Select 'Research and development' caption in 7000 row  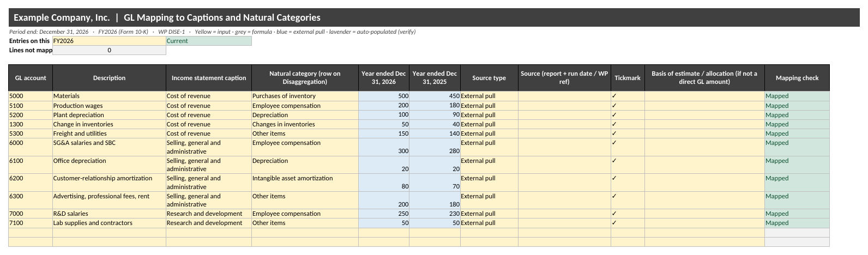click(x=209, y=214)
